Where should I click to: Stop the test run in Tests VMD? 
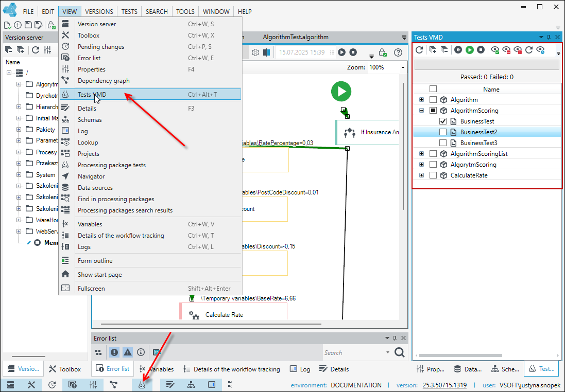pos(481,50)
